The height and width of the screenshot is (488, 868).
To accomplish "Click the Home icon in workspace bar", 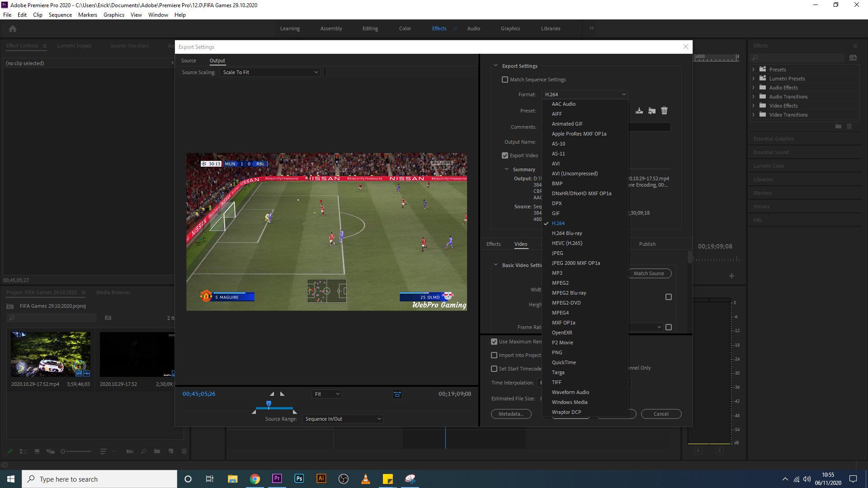I will click(13, 28).
